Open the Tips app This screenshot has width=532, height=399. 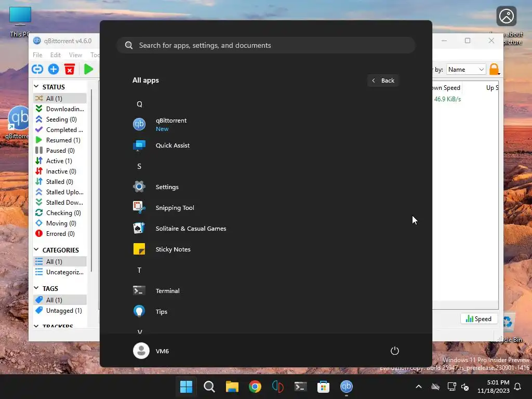(x=162, y=312)
